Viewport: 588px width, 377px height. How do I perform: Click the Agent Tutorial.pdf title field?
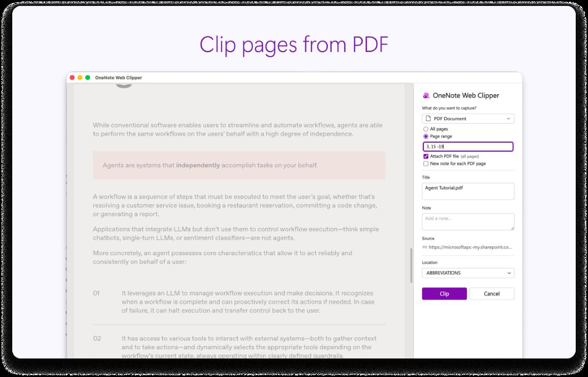click(x=468, y=191)
